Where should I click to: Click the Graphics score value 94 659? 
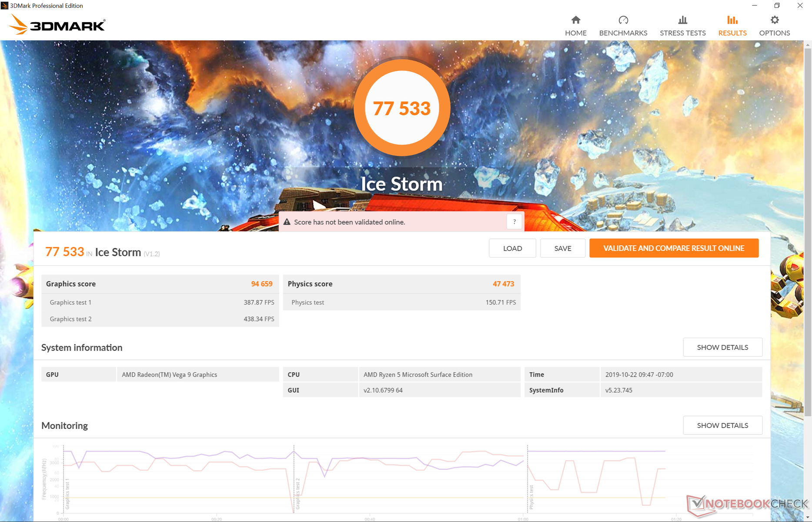[262, 284]
